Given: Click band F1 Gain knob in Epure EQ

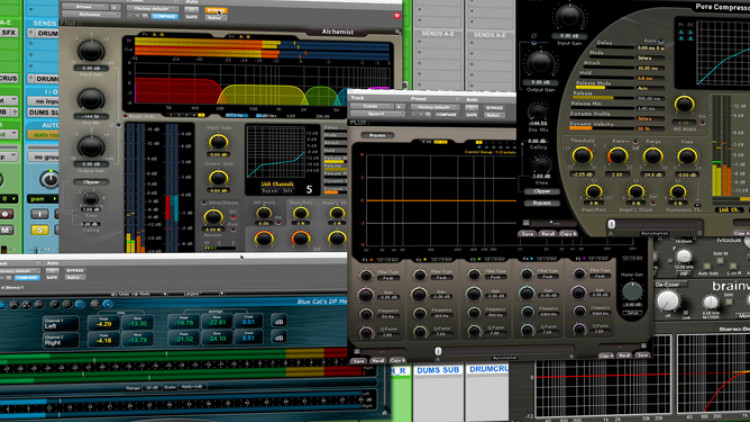Looking at the screenshot, I should click(x=366, y=294).
